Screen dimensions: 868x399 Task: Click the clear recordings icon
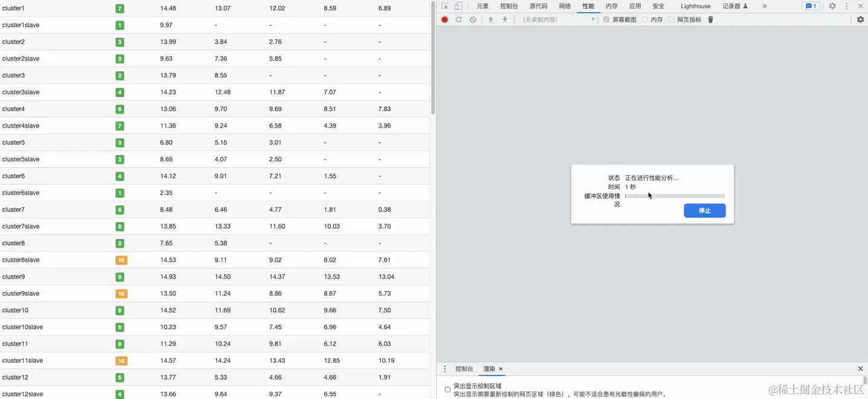473,19
